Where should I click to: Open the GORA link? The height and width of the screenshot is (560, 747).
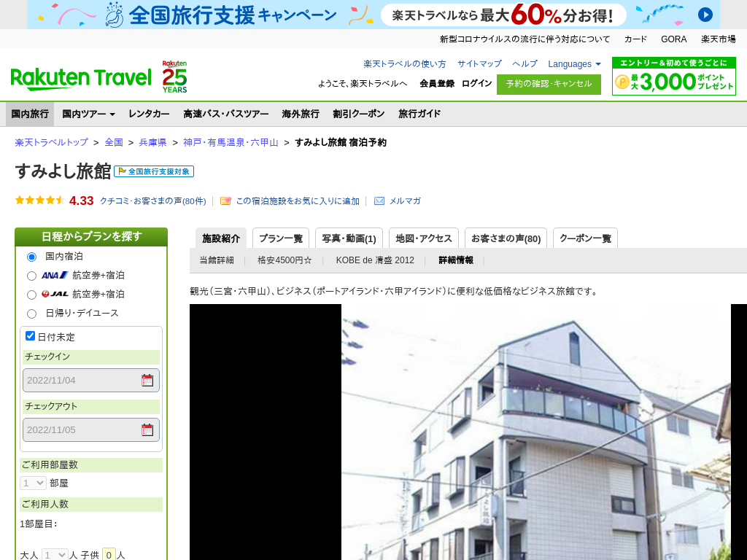(x=673, y=39)
